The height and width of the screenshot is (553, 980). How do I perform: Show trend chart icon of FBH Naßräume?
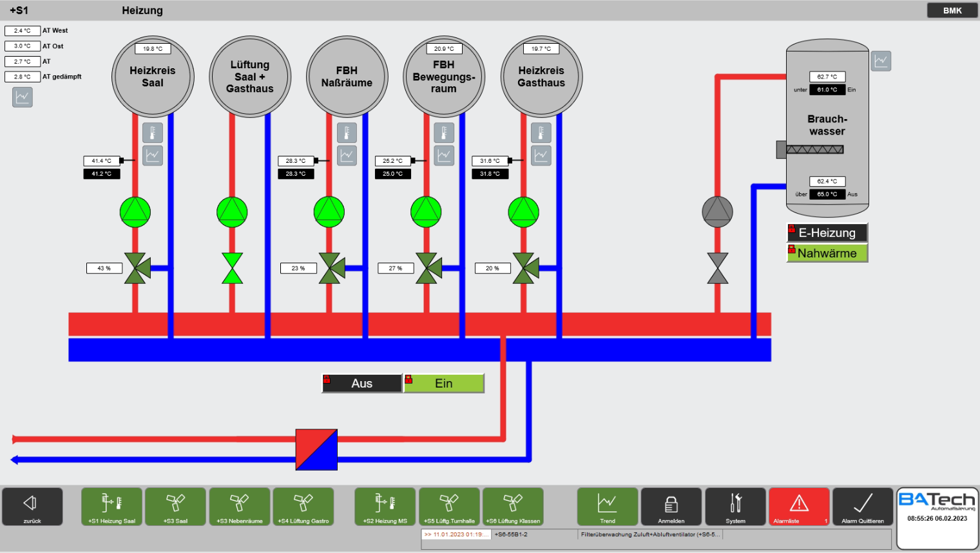tap(347, 155)
